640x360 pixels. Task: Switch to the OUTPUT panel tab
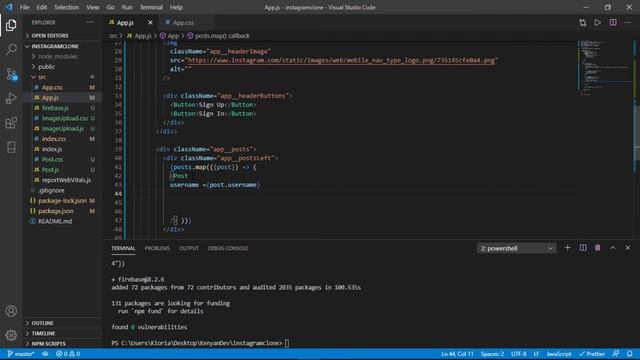coord(189,248)
